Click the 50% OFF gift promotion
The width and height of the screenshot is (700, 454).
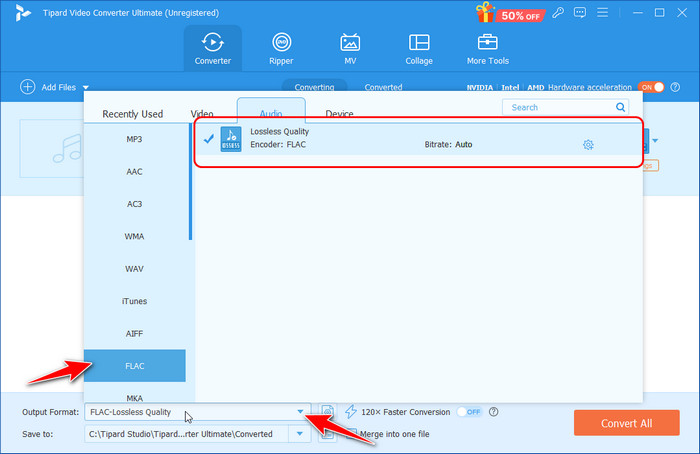tap(509, 13)
